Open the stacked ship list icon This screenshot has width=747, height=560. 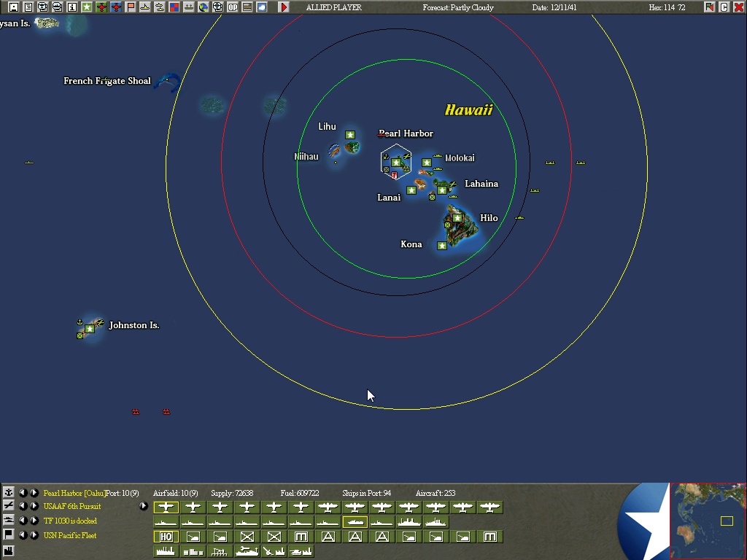[58, 7]
